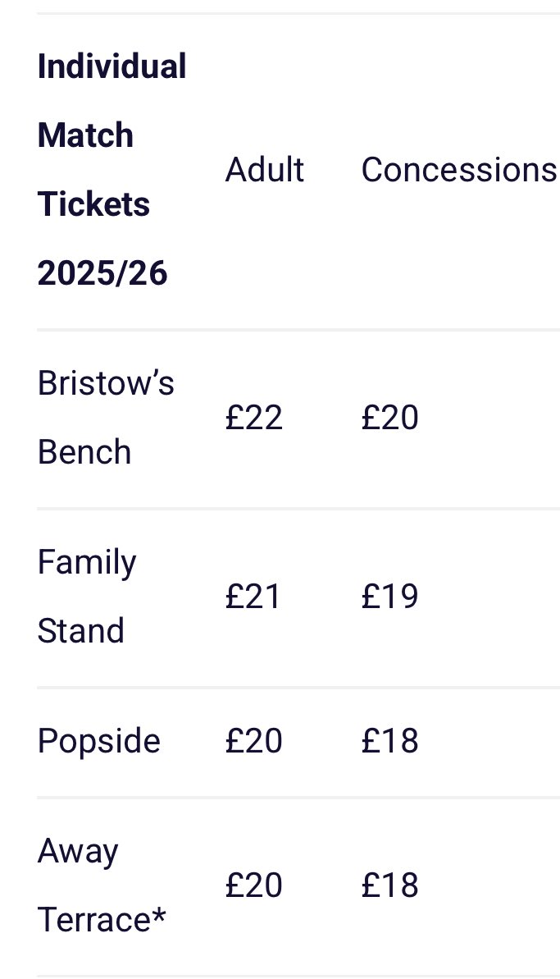Click the Bristow's Bench concessions price
Screen dimensions: 560x979
pyautogui.click(x=389, y=418)
